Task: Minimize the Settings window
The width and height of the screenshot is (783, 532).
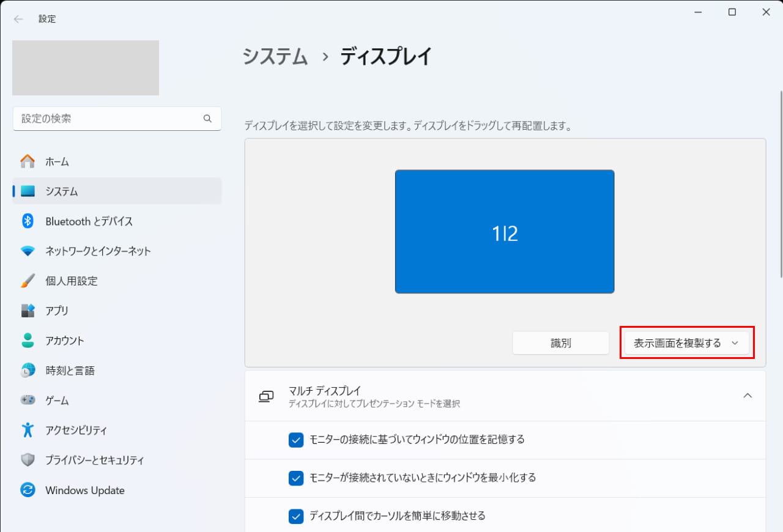Action: click(699, 12)
